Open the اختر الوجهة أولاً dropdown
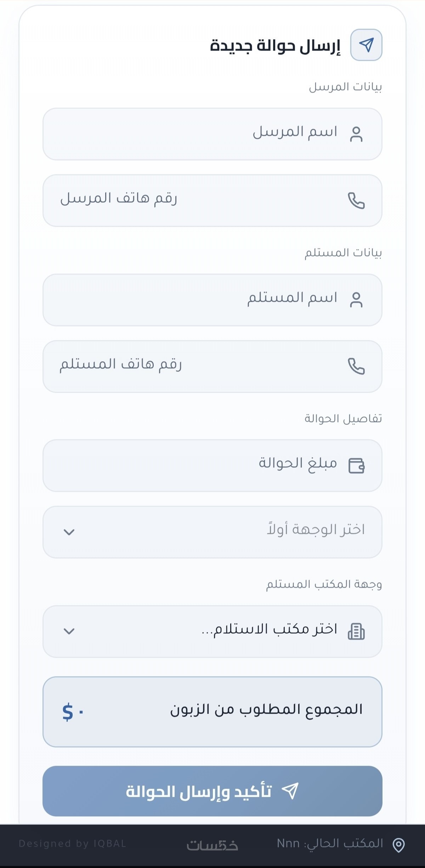Viewport: 425px width, 868px height. tap(212, 532)
